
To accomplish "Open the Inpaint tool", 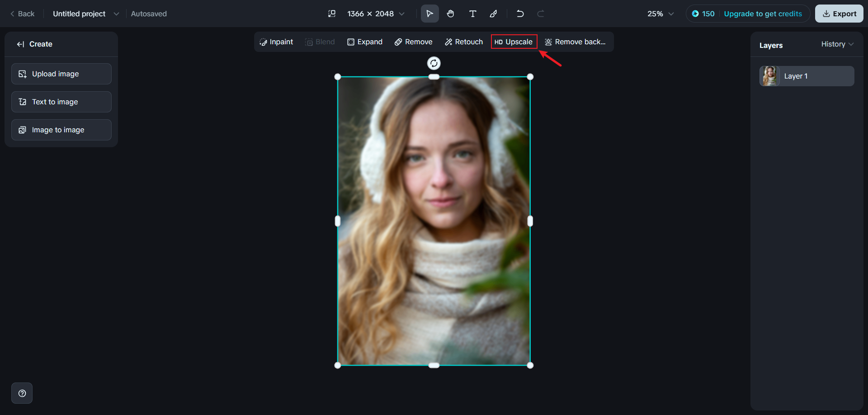I will pos(276,42).
